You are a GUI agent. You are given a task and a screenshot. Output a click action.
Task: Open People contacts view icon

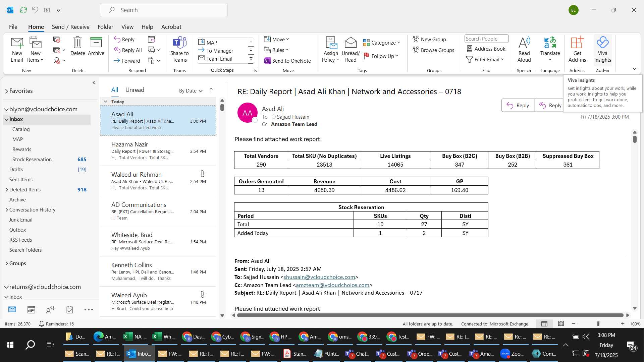click(50, 309)
